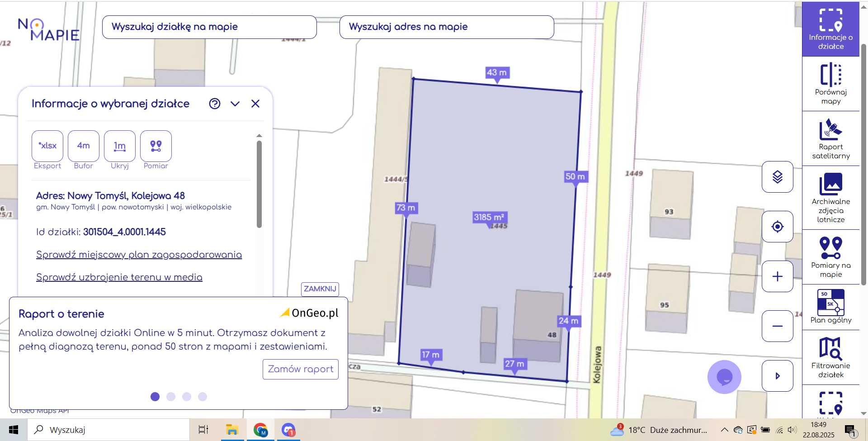Open weather widget 18°C on taskbar
The width and height of the screenshot is (868, 441).
click(658, 430)
